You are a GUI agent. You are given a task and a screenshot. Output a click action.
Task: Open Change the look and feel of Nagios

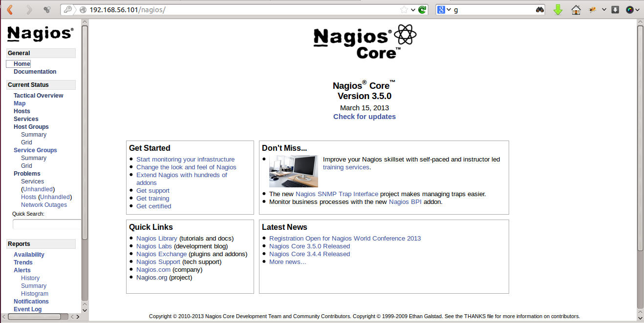(186, 167)
